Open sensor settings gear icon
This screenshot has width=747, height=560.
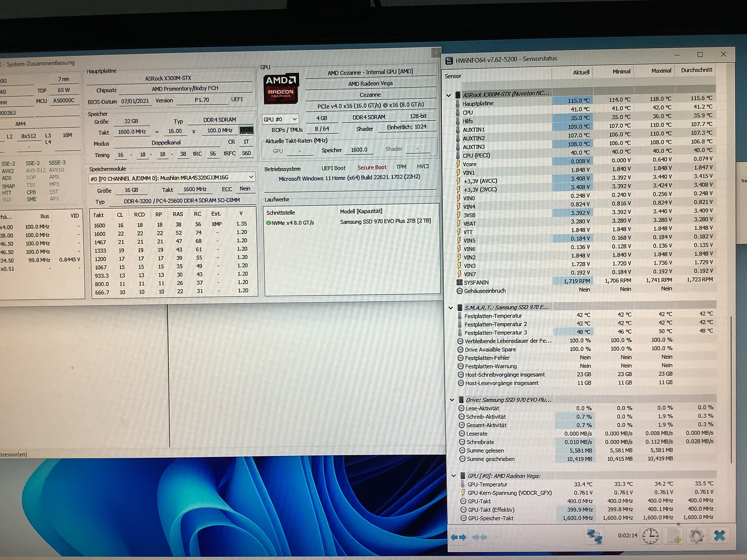(696, 536)
